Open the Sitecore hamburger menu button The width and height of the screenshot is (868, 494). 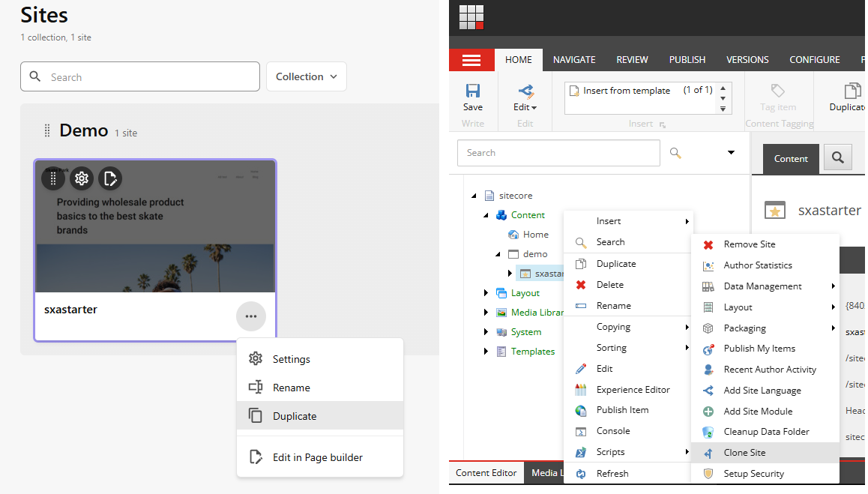[471, 60]
